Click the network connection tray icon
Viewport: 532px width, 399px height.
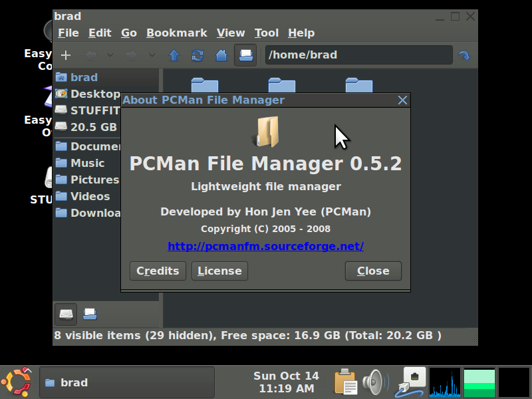(x=410, y=382)
